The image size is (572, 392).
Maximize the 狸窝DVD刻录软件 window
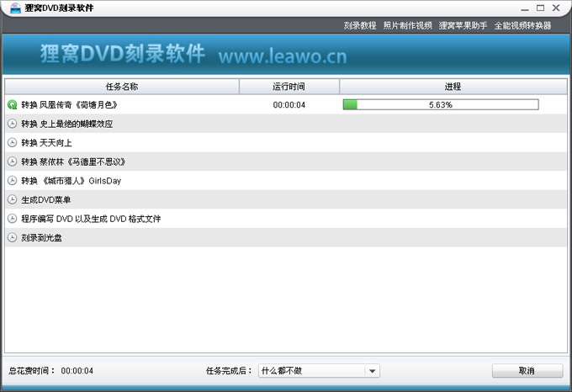[x=540, y=8]
